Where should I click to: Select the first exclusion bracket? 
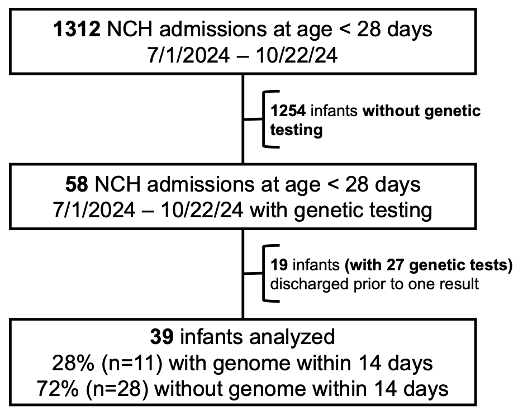(x=271, y=118)
